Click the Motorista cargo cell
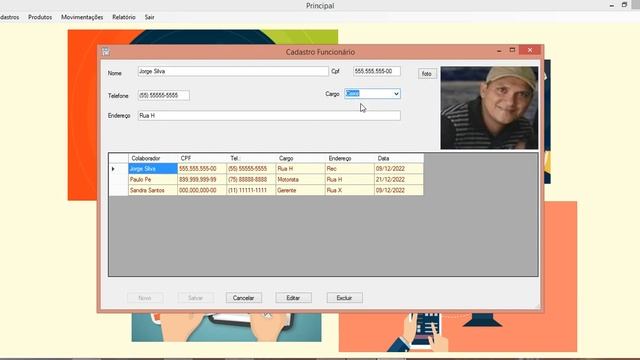The image size is (640, 360). click(300, 180)
